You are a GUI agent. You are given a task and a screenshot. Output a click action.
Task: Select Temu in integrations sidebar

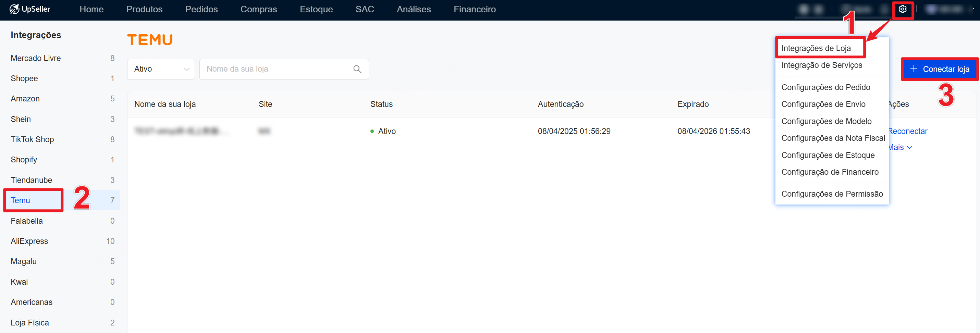[21, 200]
